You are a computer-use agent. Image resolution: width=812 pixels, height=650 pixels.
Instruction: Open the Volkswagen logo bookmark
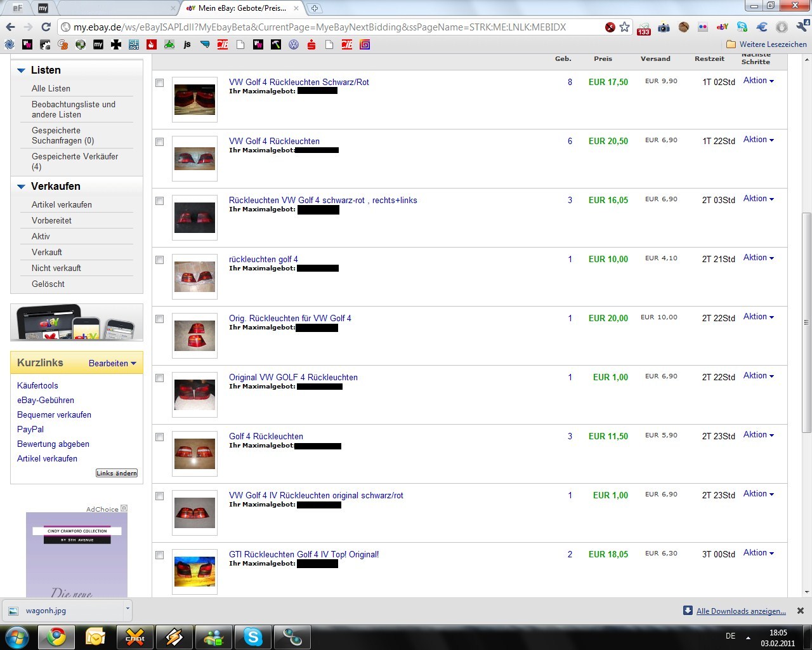coord(294,44)
